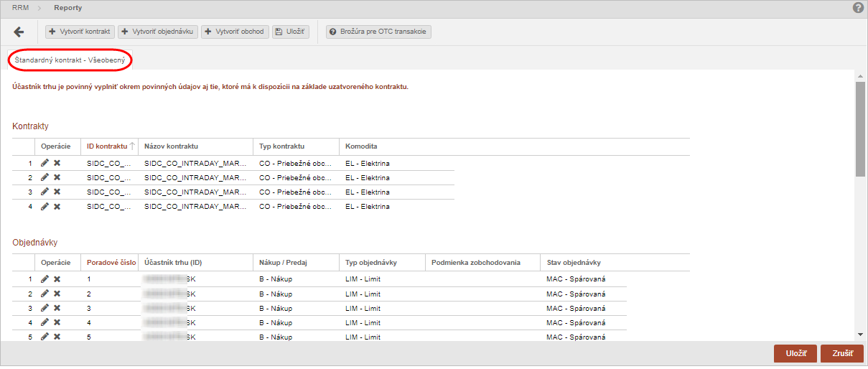The image size is (868, 369).
Task: Delete contract row 4 with X icon
Action: click(x=57, y=207)
